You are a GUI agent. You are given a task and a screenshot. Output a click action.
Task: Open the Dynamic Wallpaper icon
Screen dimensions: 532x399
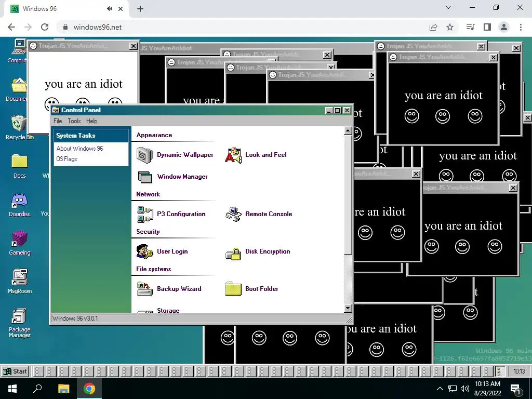point(145,155)
